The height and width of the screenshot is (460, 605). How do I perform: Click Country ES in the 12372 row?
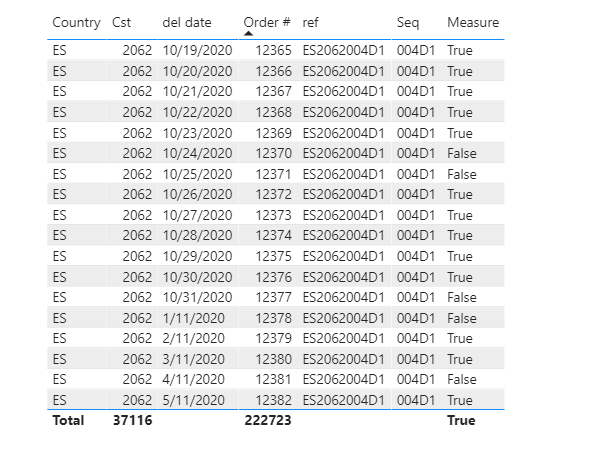59,194
